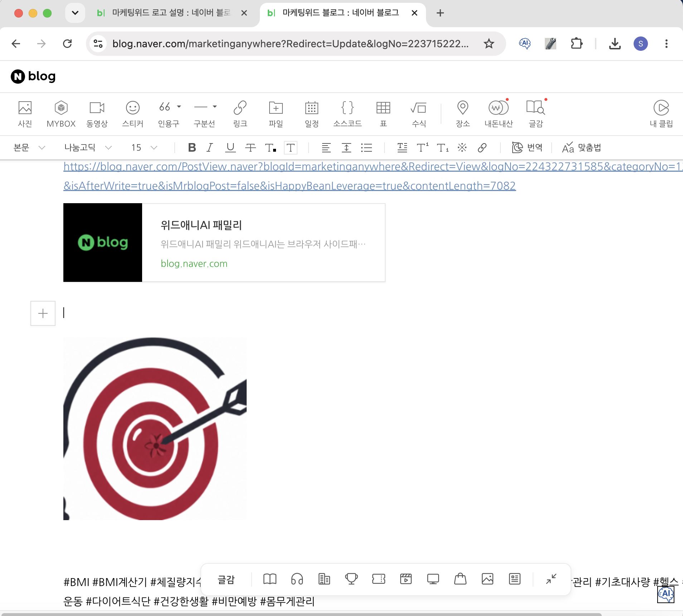Open text alignment options
Image resolution: width=683 pixels, height=616 pixels.
tap(326, 147)
